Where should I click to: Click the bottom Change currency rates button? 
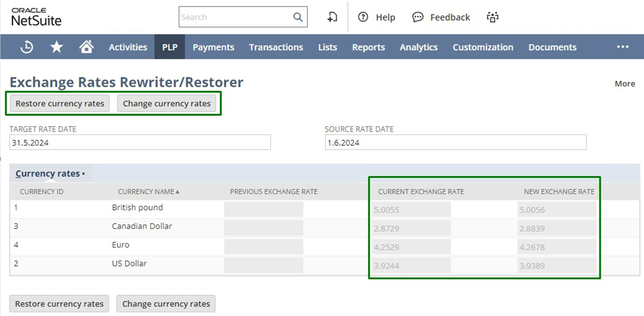[x=166, y=304]
